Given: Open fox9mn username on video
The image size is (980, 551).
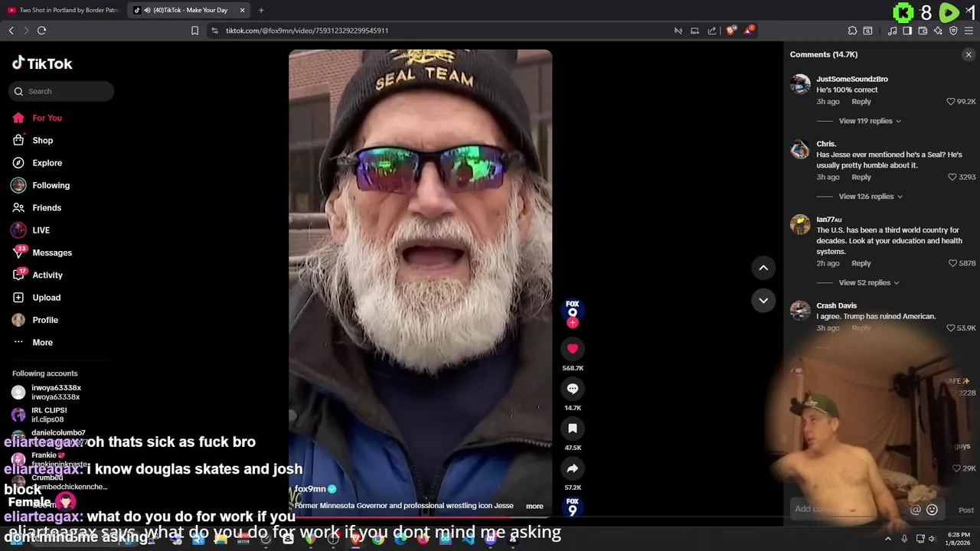Looking at the screenshot, I should click(x=310, y=489).
